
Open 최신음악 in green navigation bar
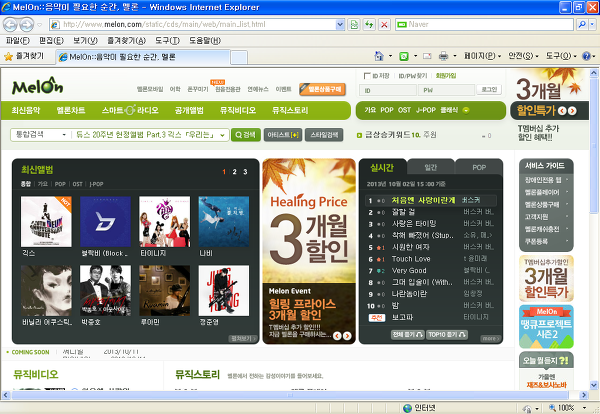[x=26, y=111]
